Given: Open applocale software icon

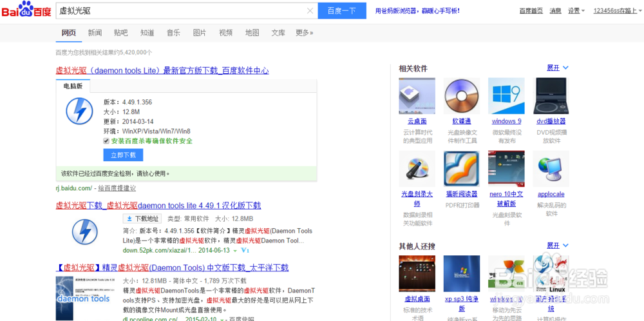Looking at the screenshot, I should [551, 168].
